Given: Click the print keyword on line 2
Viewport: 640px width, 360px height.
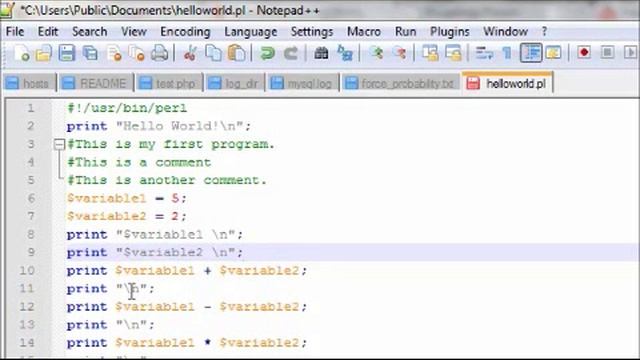Looking at the screenshot, I should pyautogui.click(x=87, y=126).
